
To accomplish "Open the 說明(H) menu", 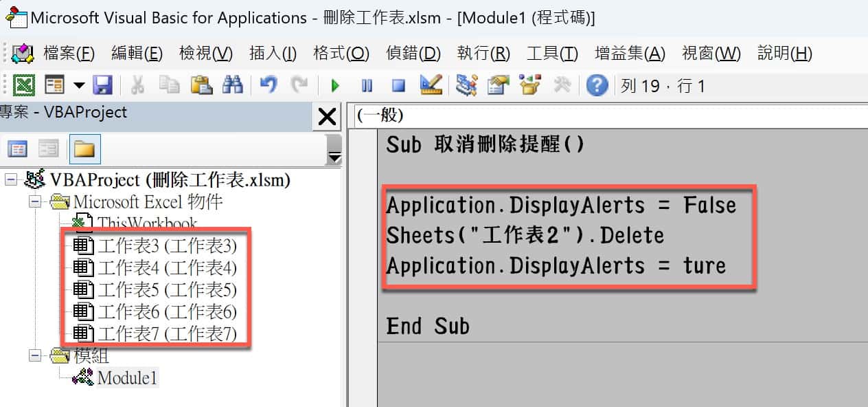I will pyautogui.click(x=784, y=53).
